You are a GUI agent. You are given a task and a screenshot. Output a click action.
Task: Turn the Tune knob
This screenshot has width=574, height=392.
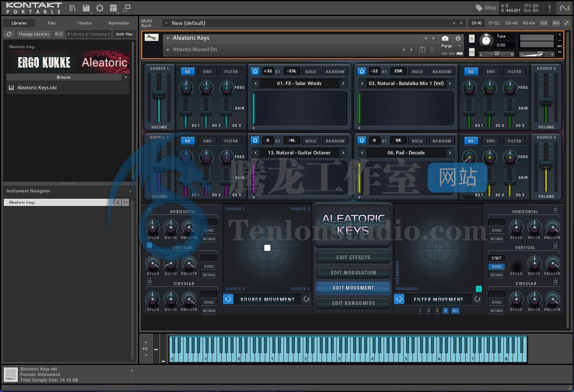486,41
